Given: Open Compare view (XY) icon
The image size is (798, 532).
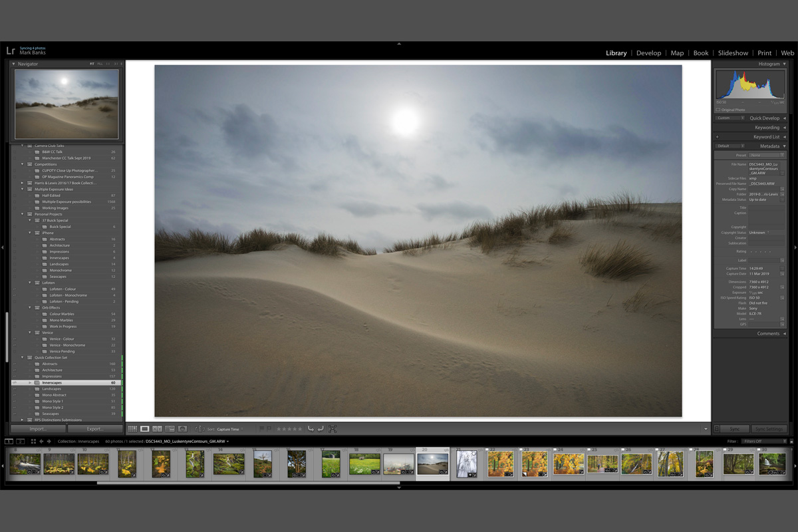Looking at the screenshot, I should coord(158,430).
